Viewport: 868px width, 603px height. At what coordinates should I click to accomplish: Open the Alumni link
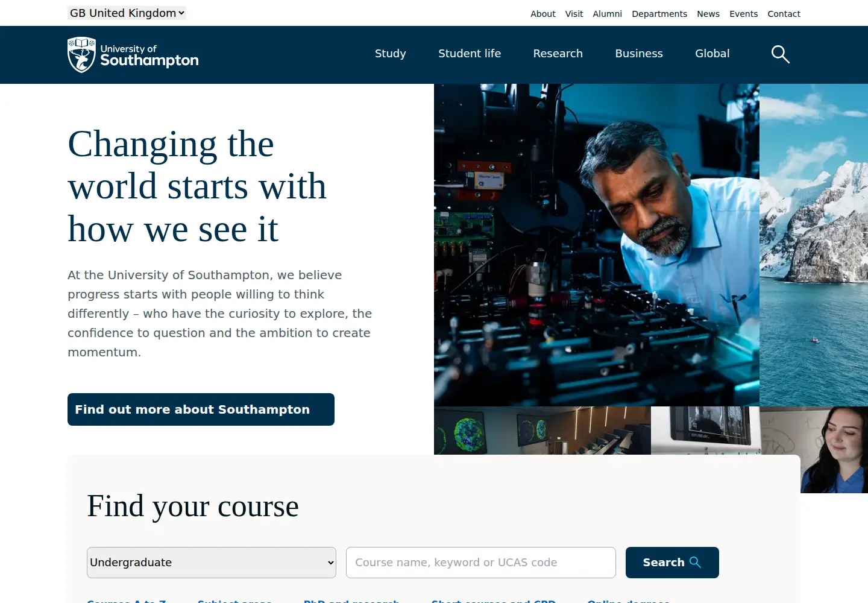(607, 14)
